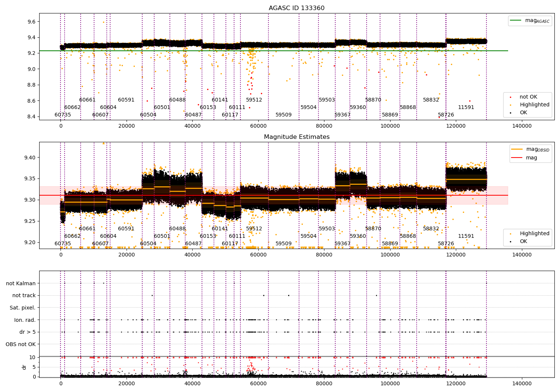This screenshot has height=392, width=560.
Task: Click the vertical 'dr' axis label
Action: [24, 367]
